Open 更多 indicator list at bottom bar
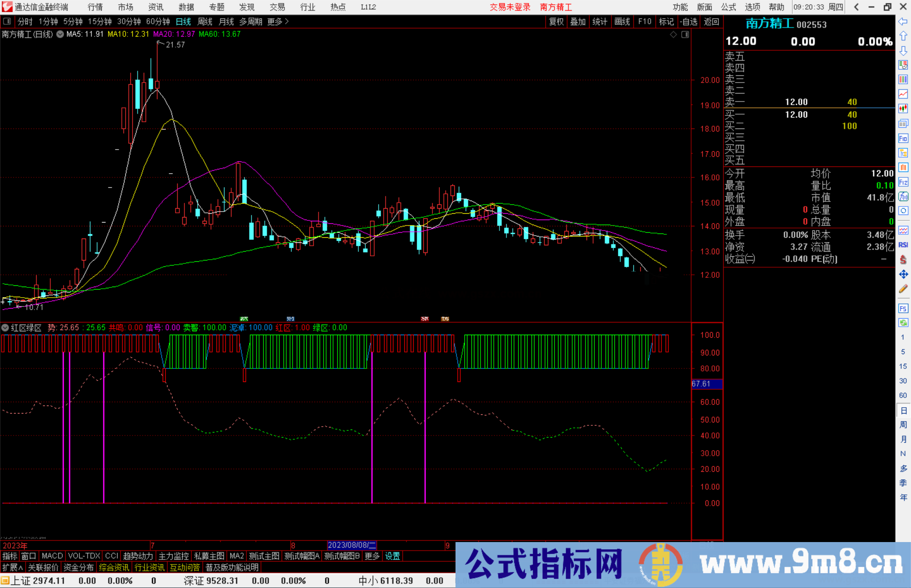 point(372,556)
